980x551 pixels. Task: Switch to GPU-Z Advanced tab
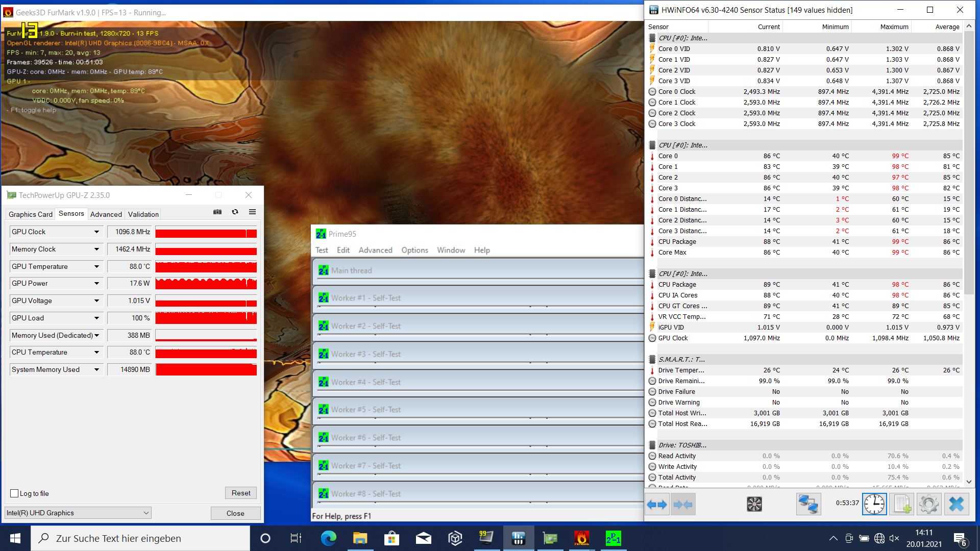tap(106, 214)
